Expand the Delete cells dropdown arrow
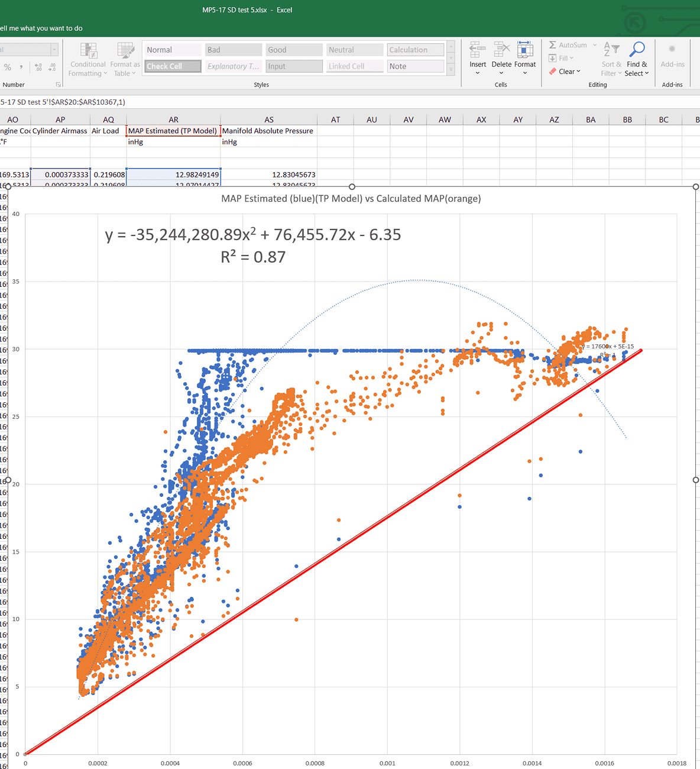Viewport: 700px width, 769px height. coord(501,73)
